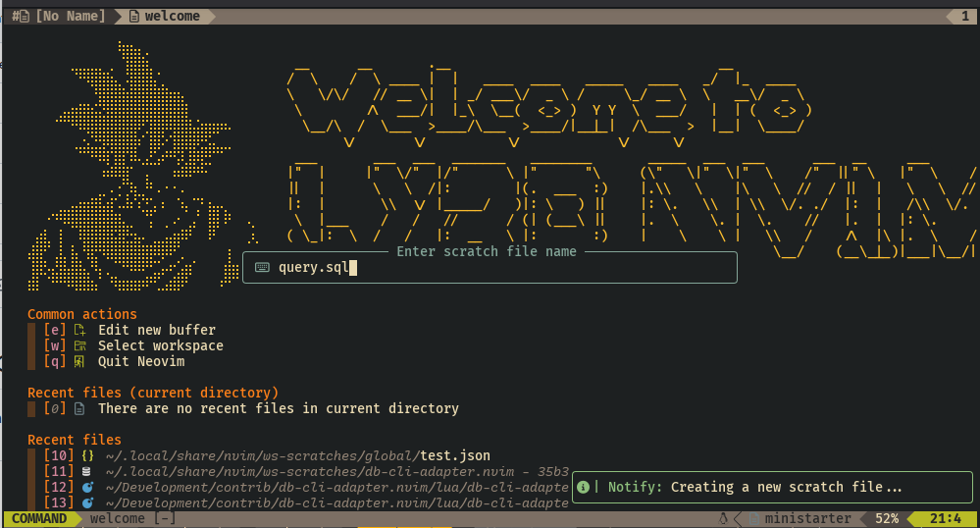Click the info icon in the notification

[x=583, y=487]
